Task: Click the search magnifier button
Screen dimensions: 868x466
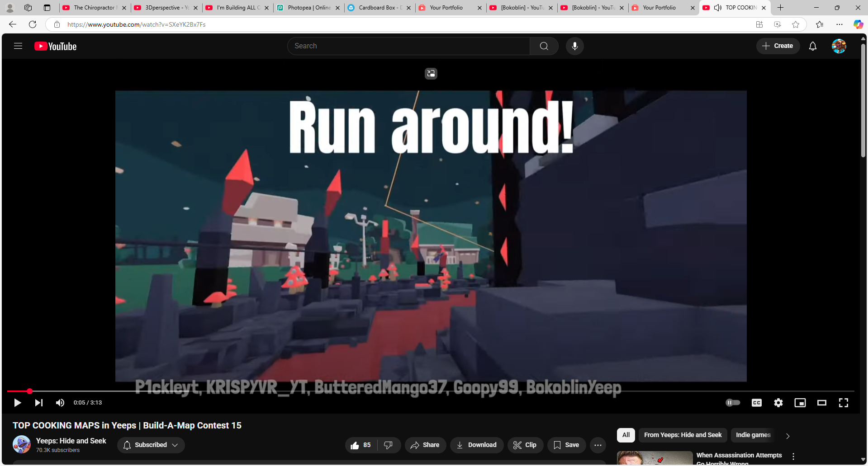Action: [544, 46]
